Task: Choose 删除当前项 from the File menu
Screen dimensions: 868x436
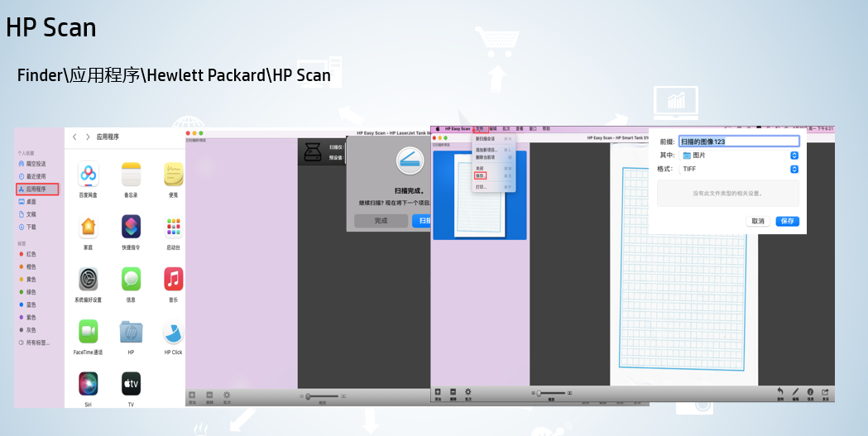Action: (x=493, y=158)
